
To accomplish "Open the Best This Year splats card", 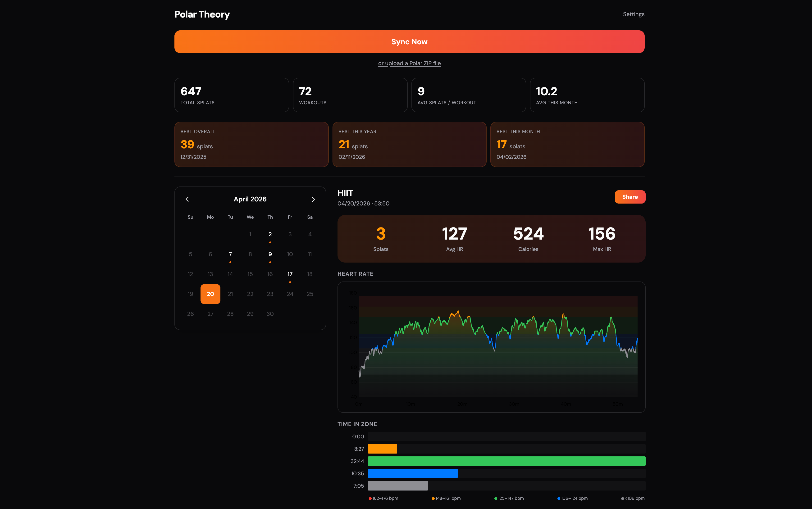I will pyautogui.click(x=409, y=144).
